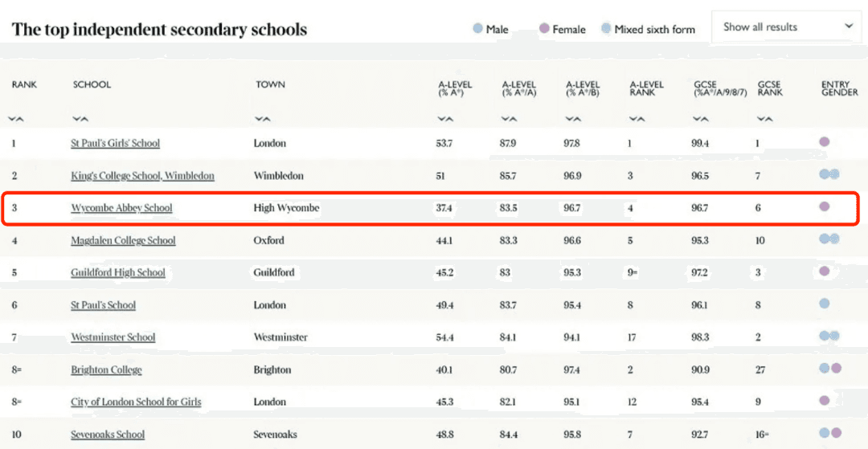Select GCSE value 90.9 for Brighton College
Screen dimensions: 868x449
point(700,370)
